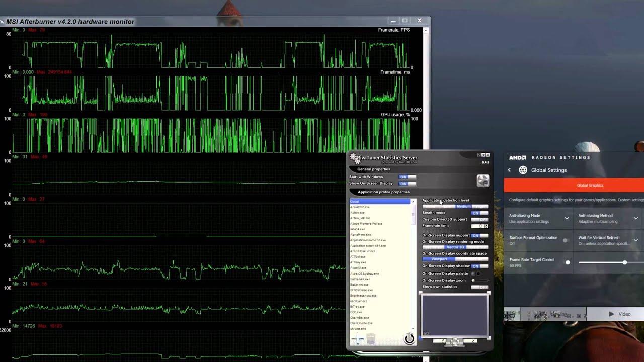Toggle Show own statistics switch
Image resolution: width=644 pixels, height=362 pixels.
479,287
